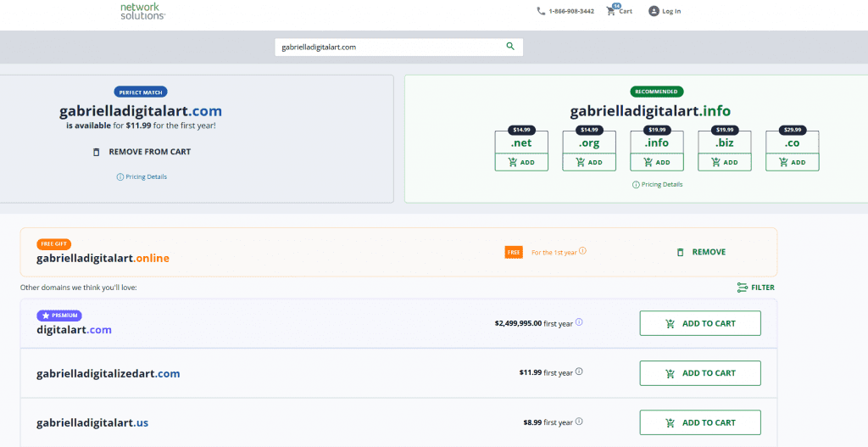This screenshot has width=868, height=447.
Task: Add .info domain to cart
Action: (657, 162)
